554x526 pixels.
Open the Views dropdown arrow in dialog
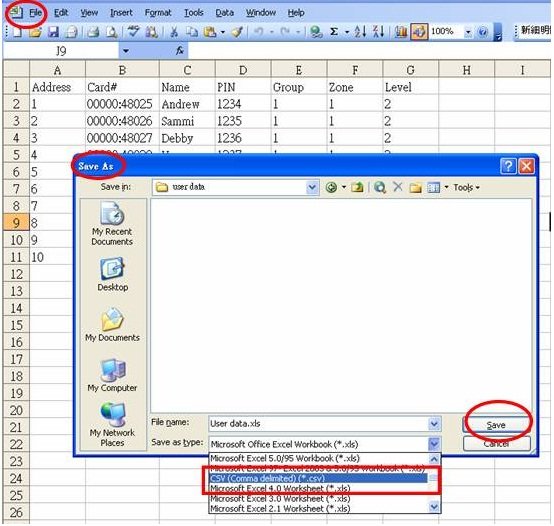pos(446,187)
